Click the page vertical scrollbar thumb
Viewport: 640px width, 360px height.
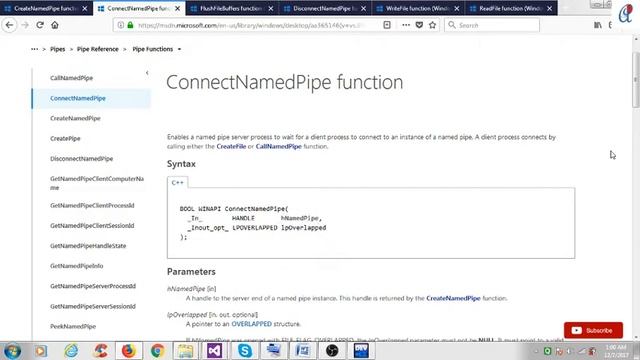click(x=636, y=80)
